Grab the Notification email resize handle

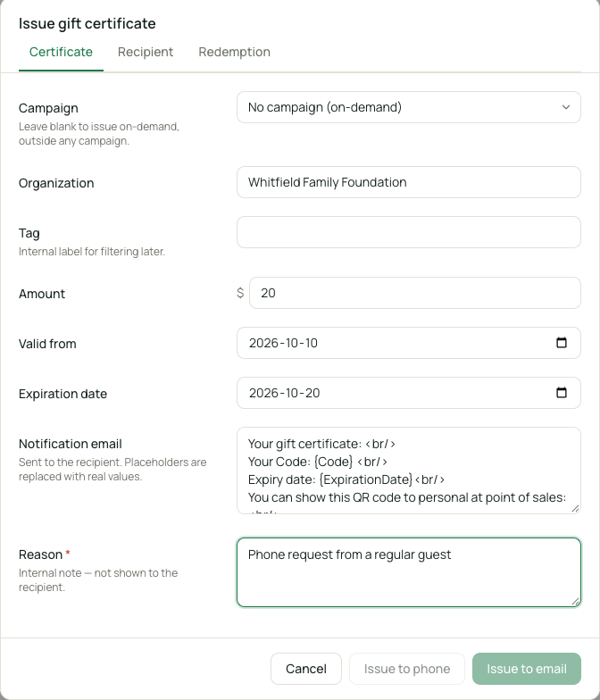tap(575, 509)
